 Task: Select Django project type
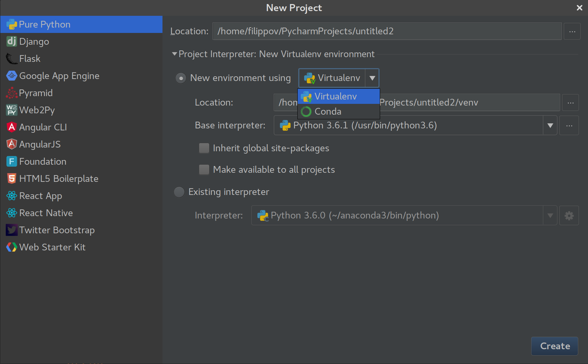point(81,42)
